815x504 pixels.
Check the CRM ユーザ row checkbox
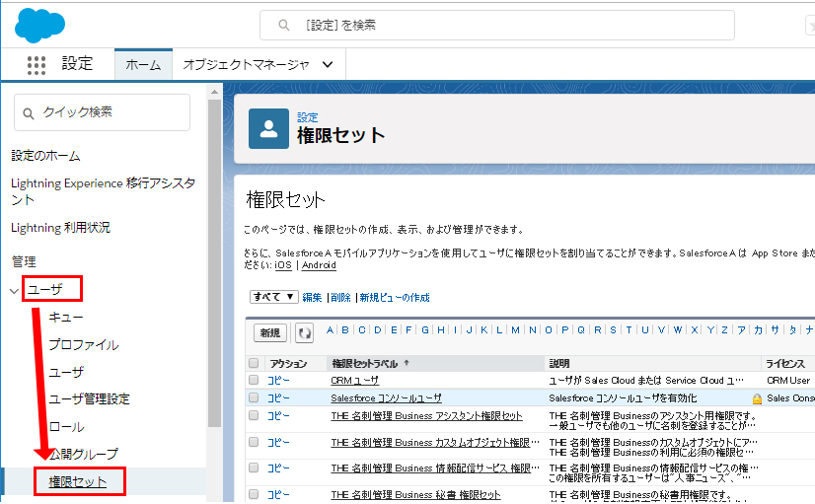254,380
